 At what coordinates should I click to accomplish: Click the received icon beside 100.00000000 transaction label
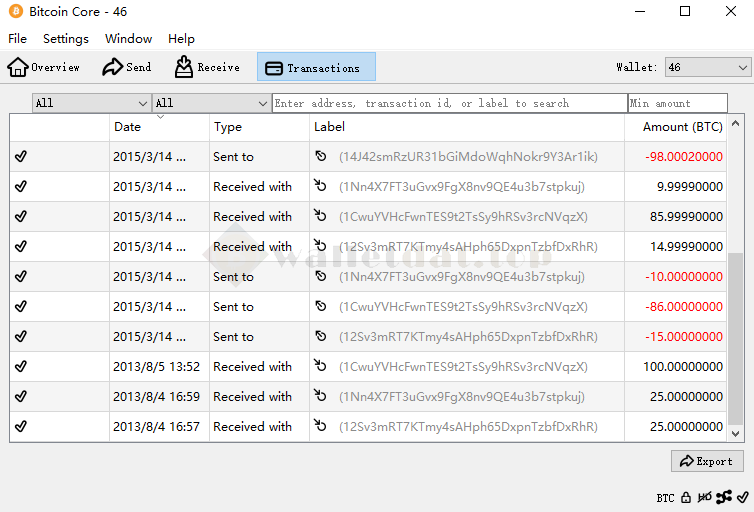pos(321,367)
